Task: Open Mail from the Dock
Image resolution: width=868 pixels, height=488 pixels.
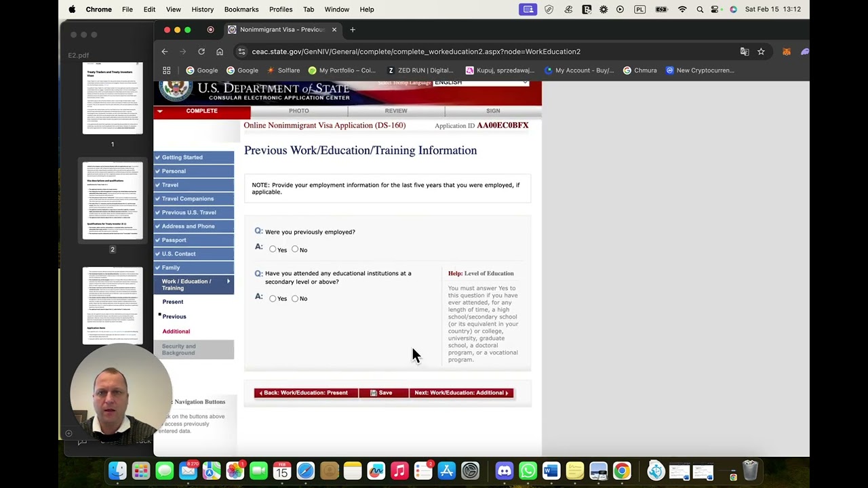Action: click(188, 470)
